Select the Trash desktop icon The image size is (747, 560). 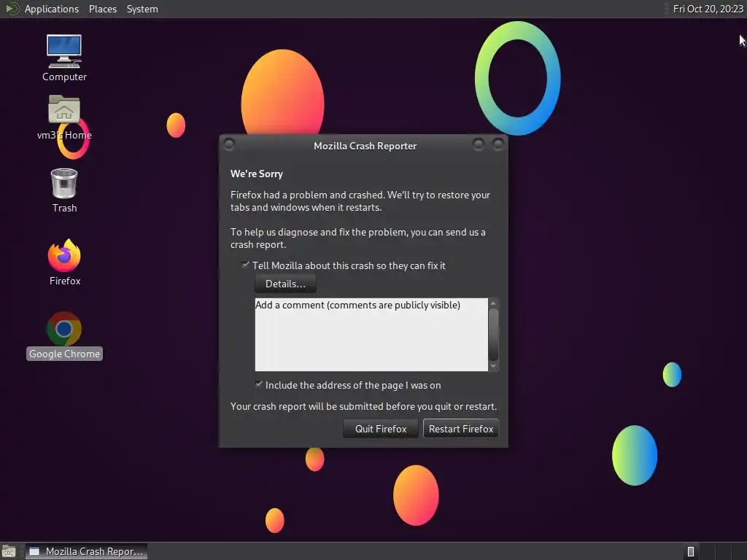[x=64, y=190]
